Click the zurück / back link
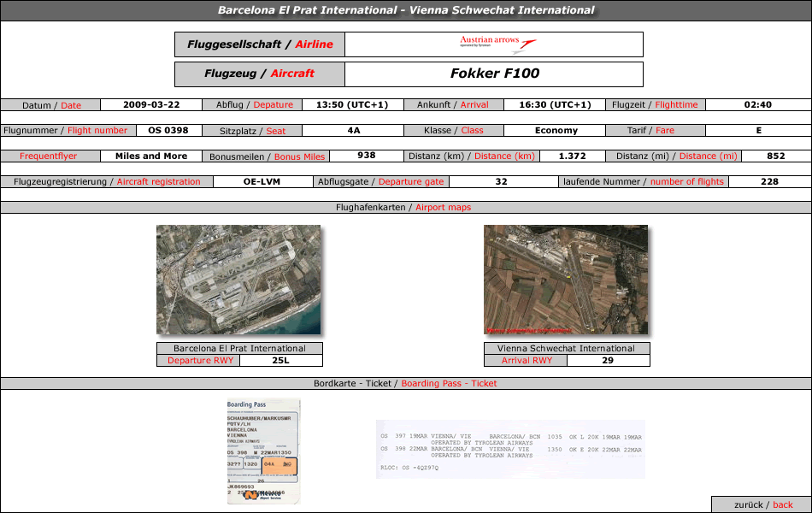812x513 pixels. click(x=762, y=504)
